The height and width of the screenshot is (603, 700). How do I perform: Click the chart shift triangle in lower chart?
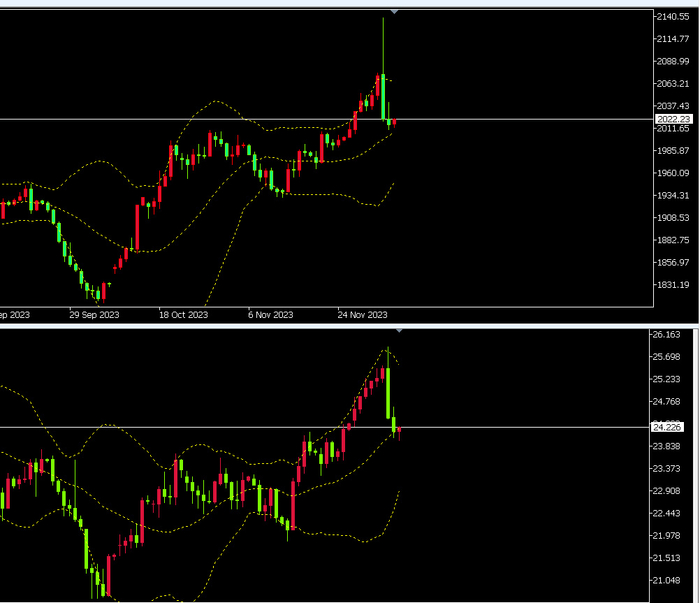pos(400,331)
